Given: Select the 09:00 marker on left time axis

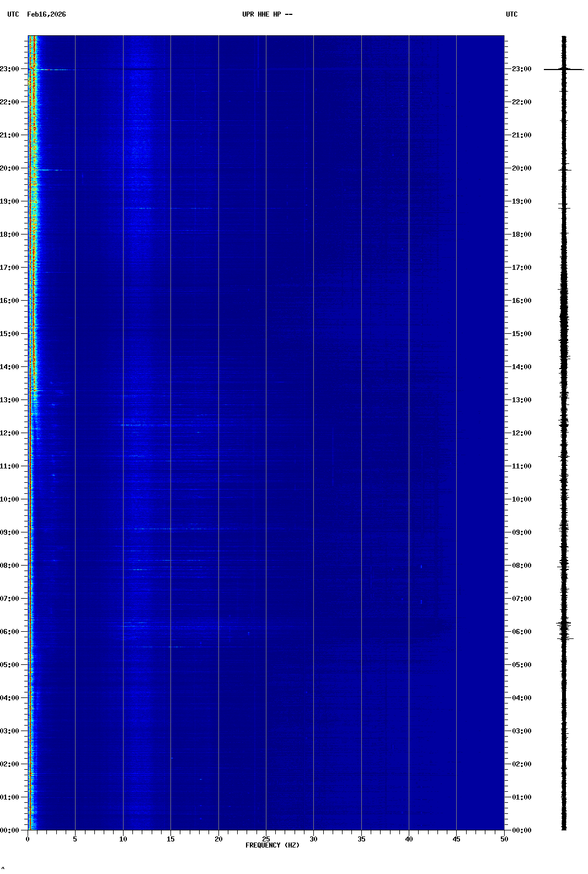Looking at the screenshot, I should (10, 532).
